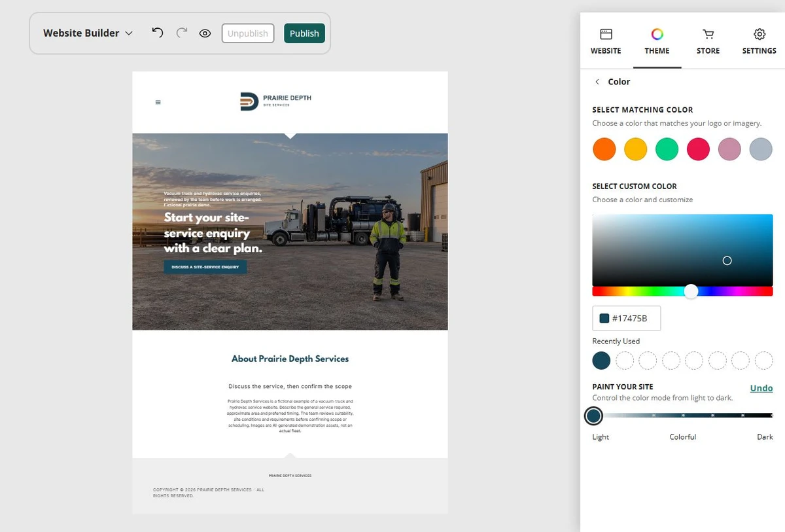Redo with the forward arrow icon
This screenshot has height=532, width=785.
(182, 33)
